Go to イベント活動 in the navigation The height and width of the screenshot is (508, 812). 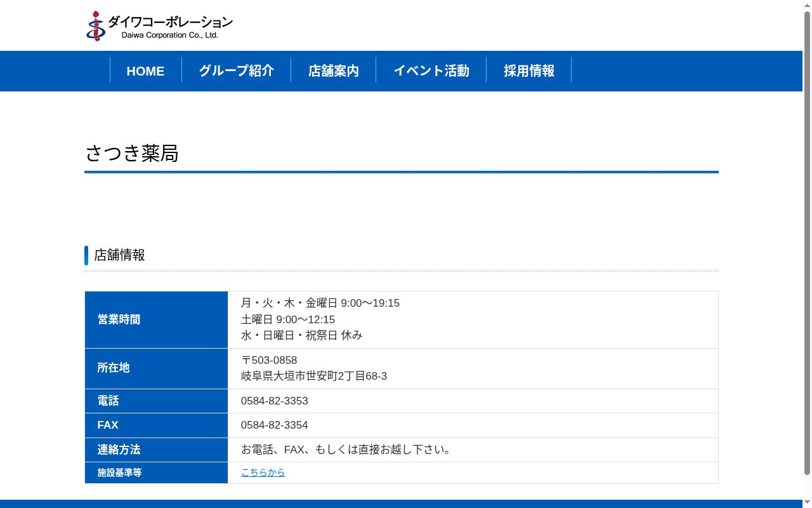point(431,70)
